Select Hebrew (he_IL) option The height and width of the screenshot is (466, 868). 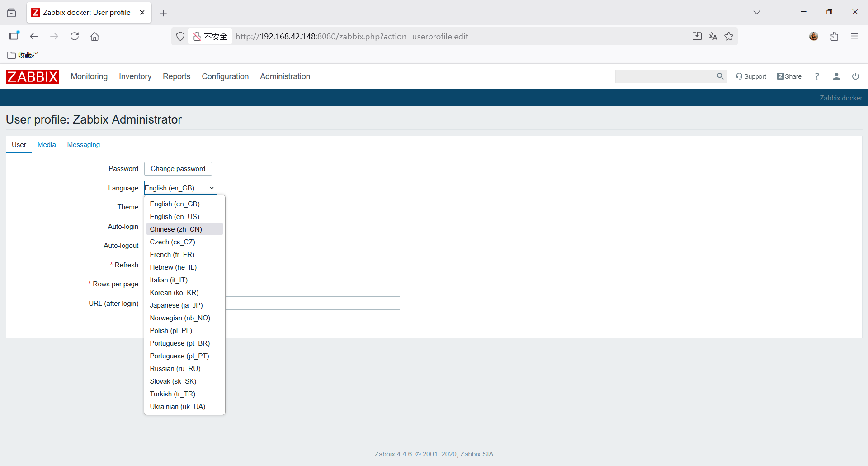click(184, 267)
